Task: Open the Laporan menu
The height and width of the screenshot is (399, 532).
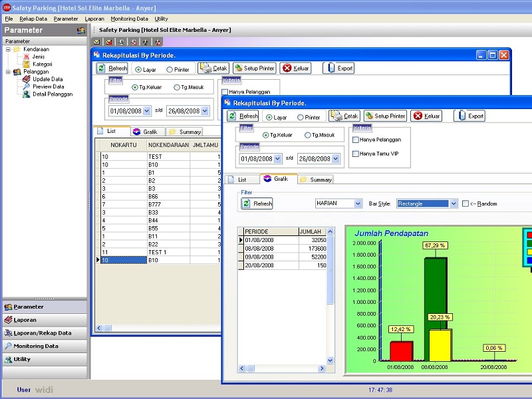Action: coord(94,19)
